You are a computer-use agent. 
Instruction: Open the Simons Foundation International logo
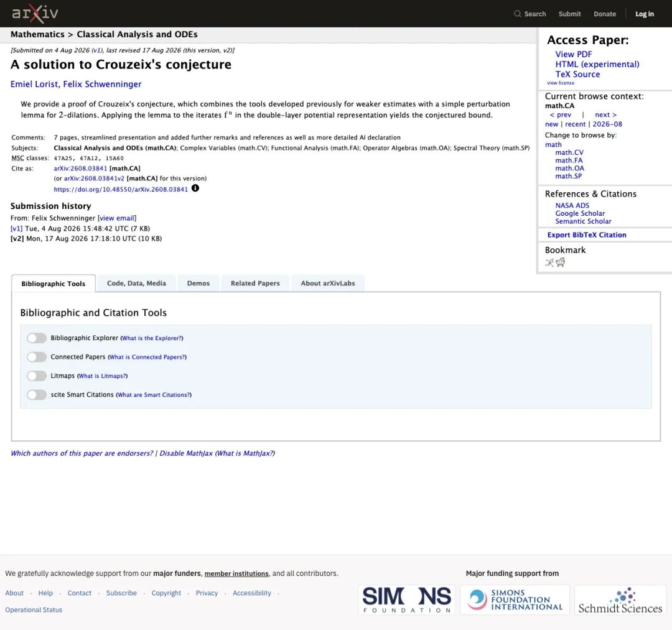pos(515,600)
